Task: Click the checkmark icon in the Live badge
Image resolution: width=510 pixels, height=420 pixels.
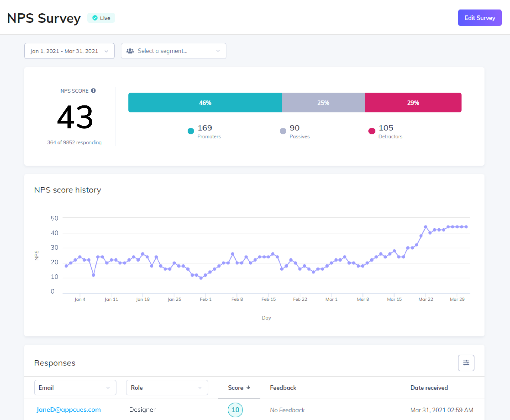Action: click(x=95, y=18)
